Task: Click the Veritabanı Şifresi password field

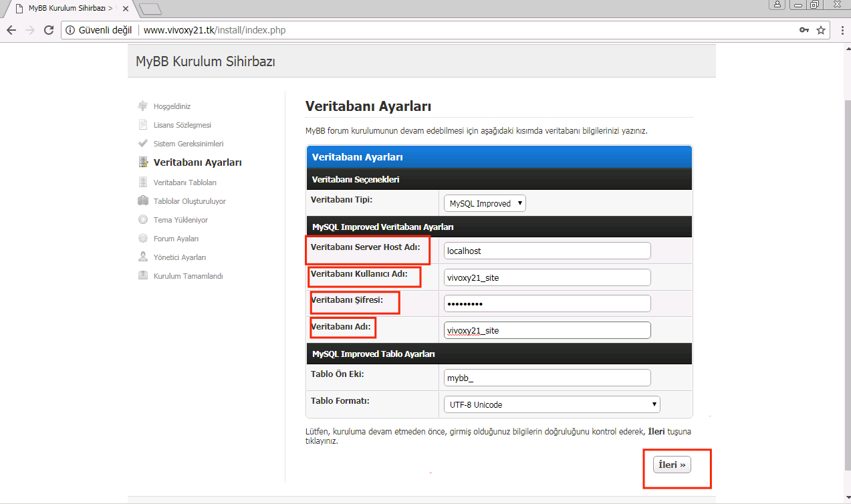Action: [548, 303]
